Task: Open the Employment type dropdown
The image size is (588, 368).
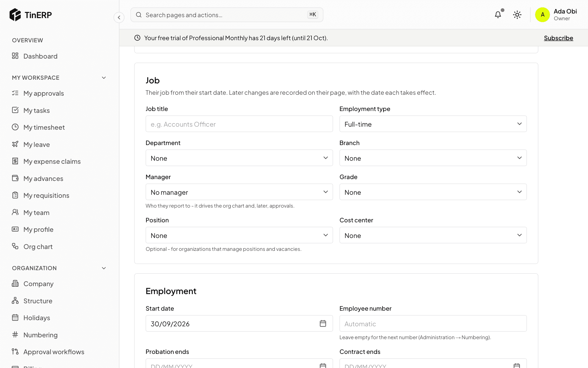Action: (x=433, y=124)
